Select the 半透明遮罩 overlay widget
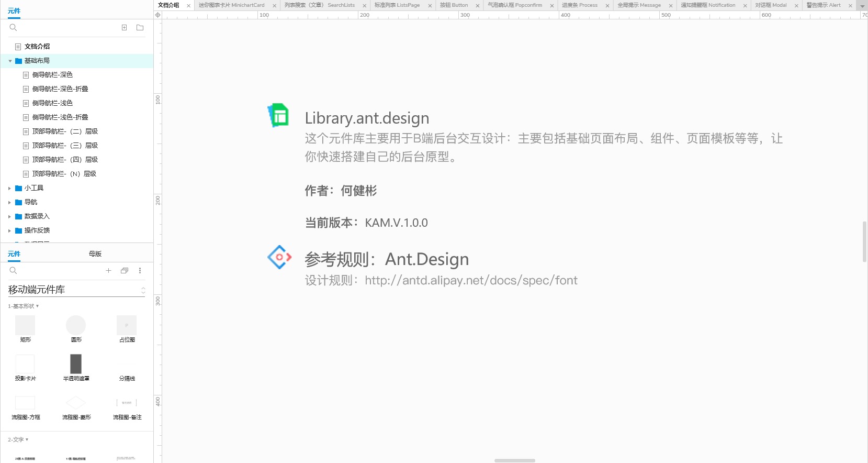This screenshot has width=868, height=463. (x=76, y=368)
